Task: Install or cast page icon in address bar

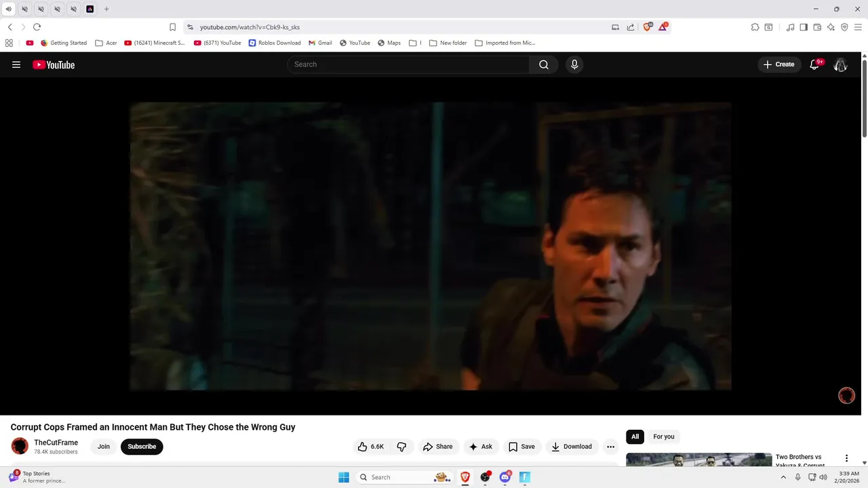Action: (615, 27)
